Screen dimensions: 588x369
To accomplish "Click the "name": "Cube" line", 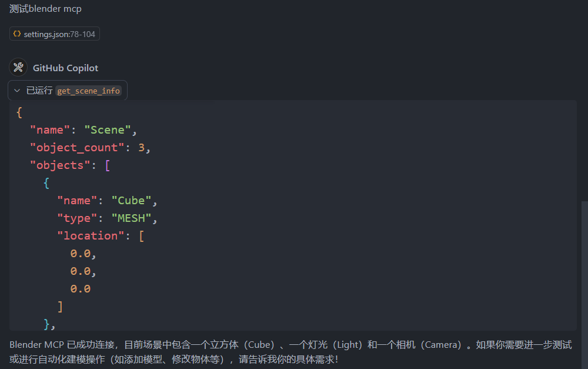I will (107, 201).
